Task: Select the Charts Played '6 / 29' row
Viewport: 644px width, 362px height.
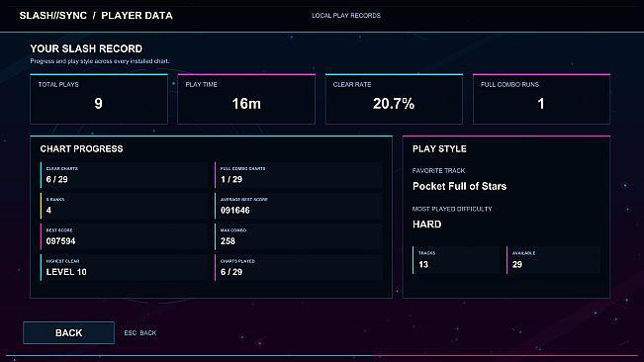Action: (299, 268)
